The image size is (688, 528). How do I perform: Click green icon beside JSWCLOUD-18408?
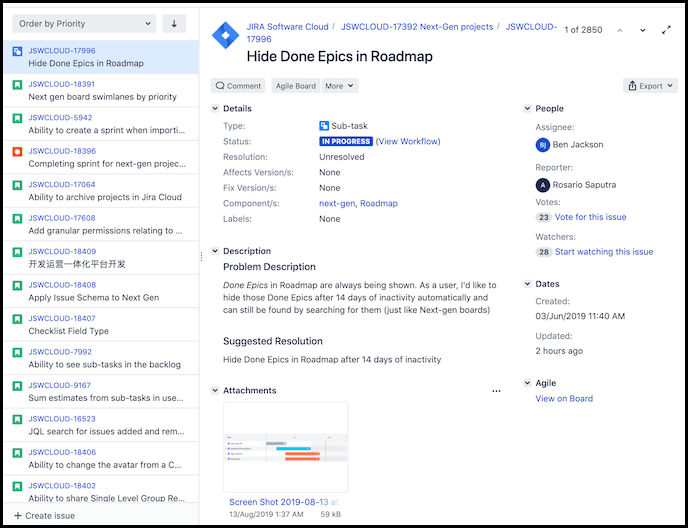[17, 286]
